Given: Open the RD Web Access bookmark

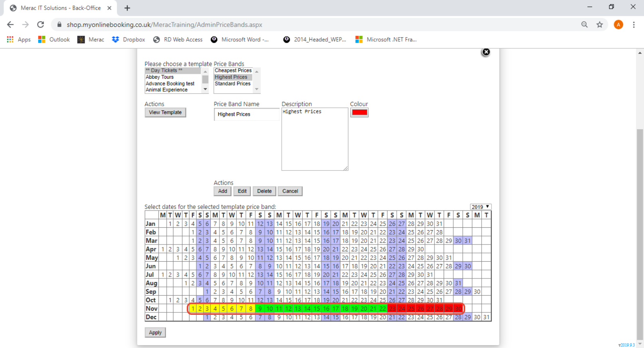Looking at the screenshot, I should click(x=178, y=40).
